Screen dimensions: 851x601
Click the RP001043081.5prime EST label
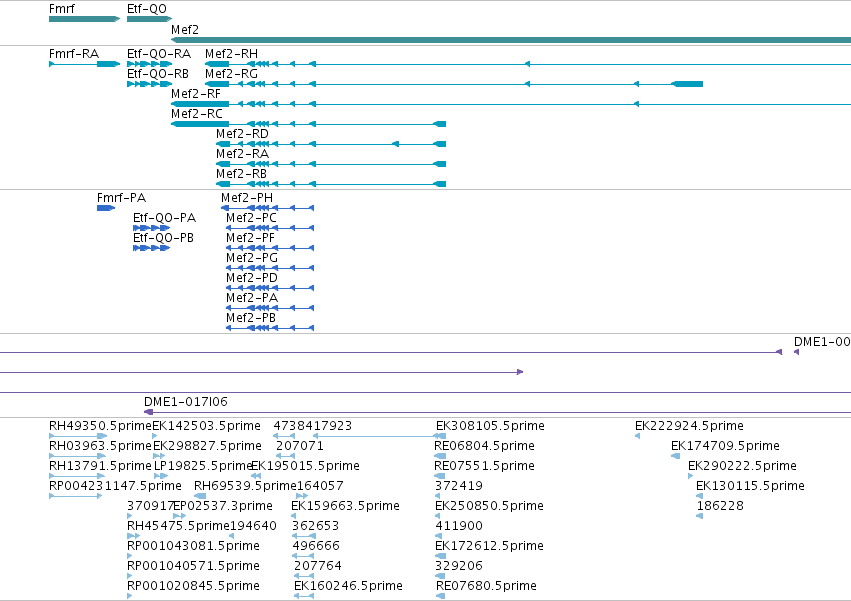coord(193,547)
